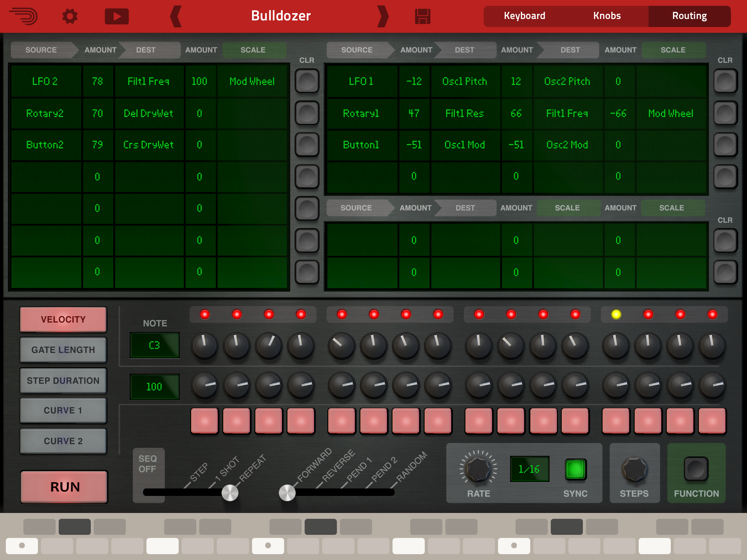Clear second row of lower right routing table
Screen dimensions: 747x560
725,272
